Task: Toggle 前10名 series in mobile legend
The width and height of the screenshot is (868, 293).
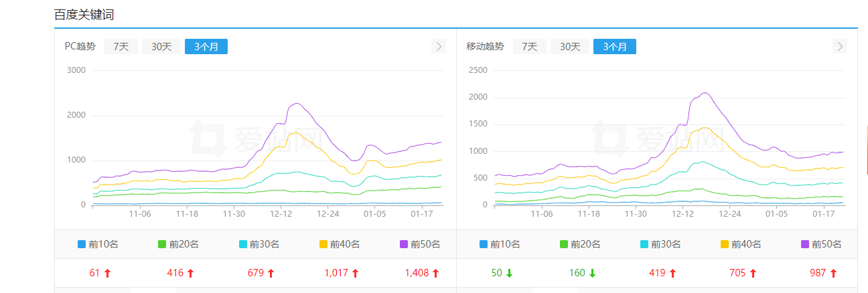Action: (x=500, y=244)
